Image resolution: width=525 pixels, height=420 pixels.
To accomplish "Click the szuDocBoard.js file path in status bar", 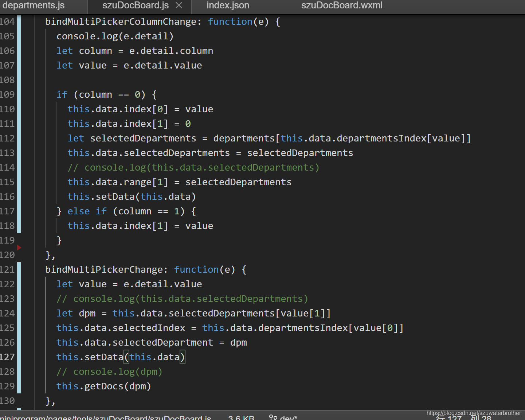I will point(106,417).
